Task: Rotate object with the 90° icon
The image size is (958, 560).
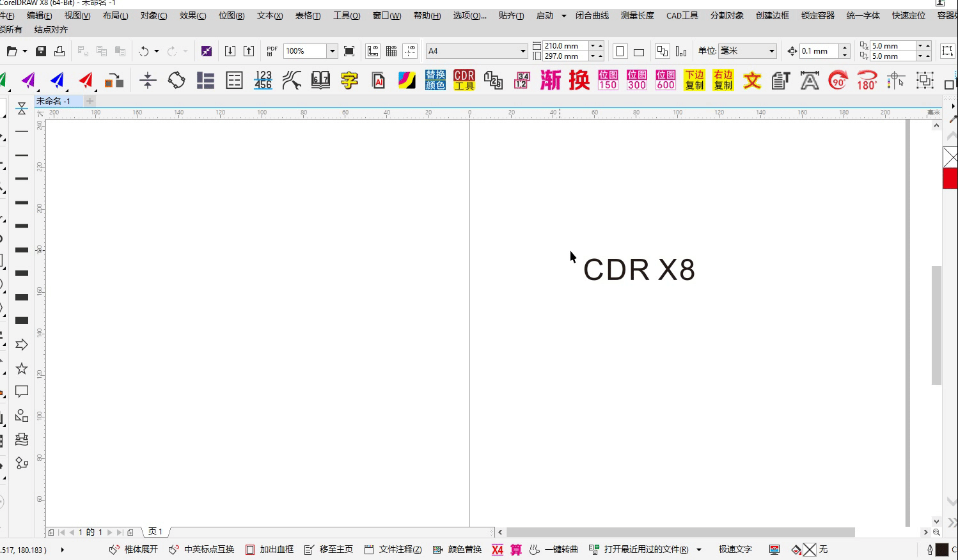Action: (838, 80)
